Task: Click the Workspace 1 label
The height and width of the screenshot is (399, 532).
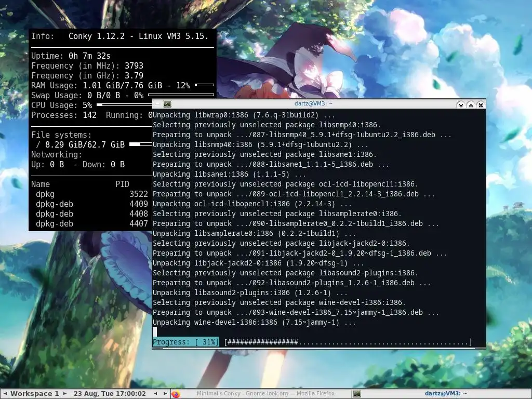Action: click(x=35, y=394)
